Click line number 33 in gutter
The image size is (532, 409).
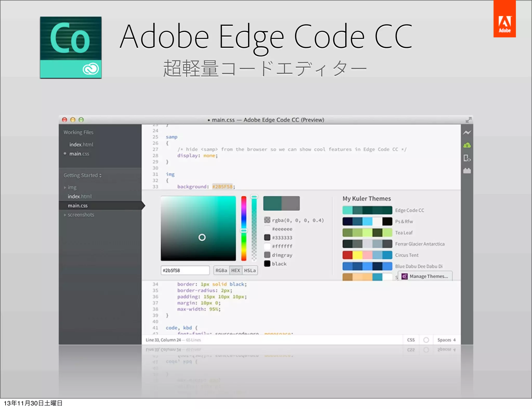point(155,187)
